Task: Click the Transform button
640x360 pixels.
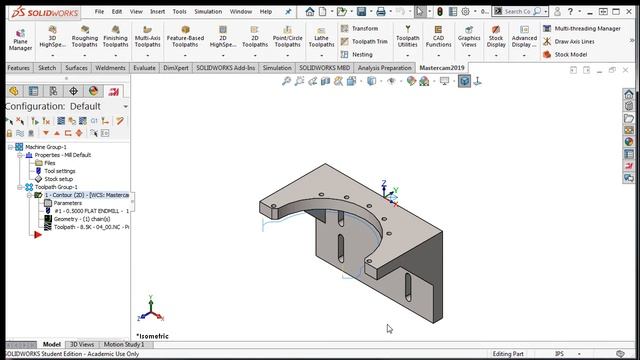Action: [360, 29]
